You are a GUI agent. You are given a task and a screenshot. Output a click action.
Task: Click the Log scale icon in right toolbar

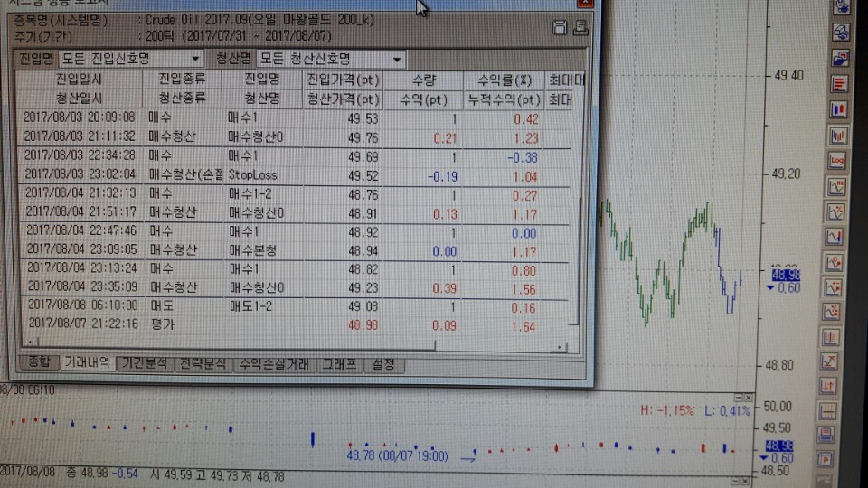click(x=838, y=162)
